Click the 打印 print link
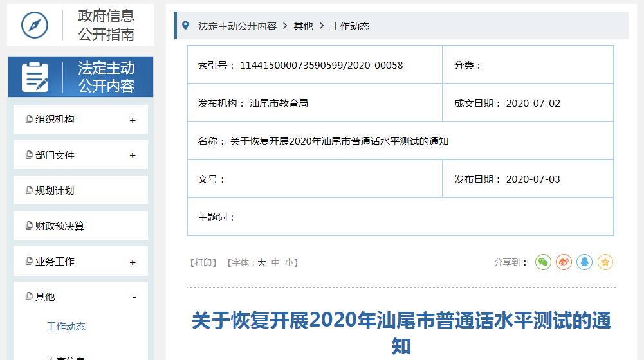Viewport: 644px width, 360px height. 203,262
